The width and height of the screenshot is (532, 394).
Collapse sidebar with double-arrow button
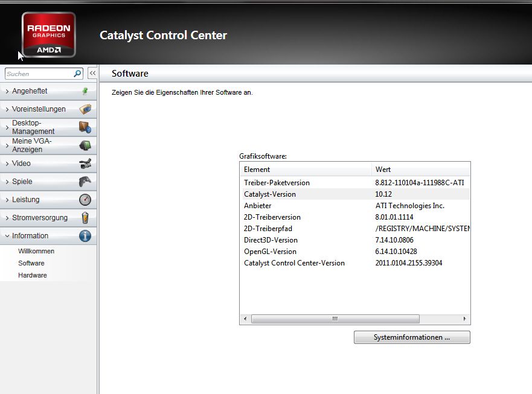[92, 73]
